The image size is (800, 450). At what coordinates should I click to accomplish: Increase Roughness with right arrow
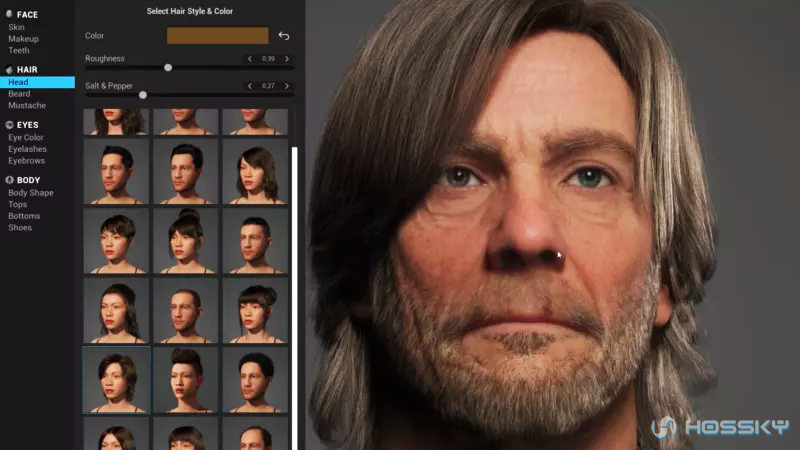tap(287, 59)
